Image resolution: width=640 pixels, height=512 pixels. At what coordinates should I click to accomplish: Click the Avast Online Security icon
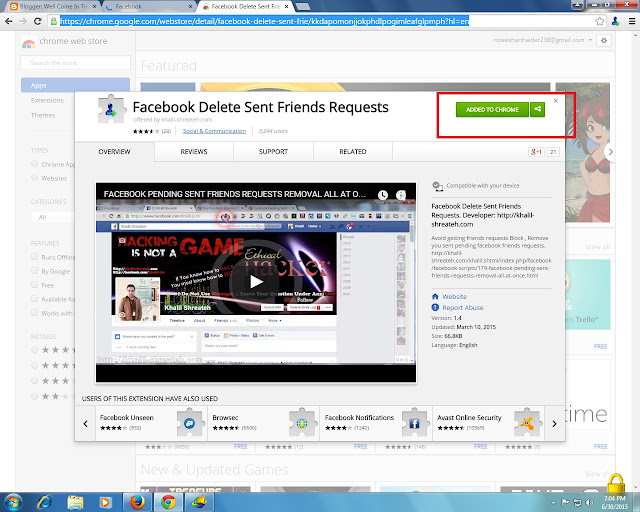[x=527, y=423]
